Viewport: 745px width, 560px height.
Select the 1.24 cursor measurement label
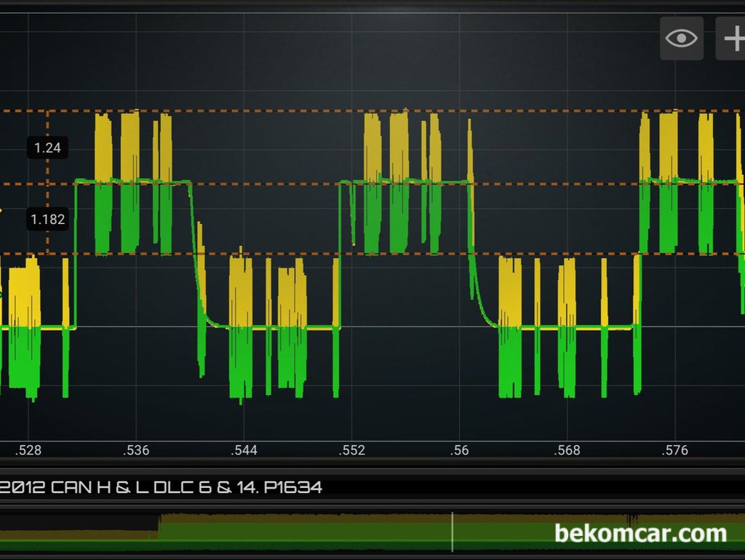click(47, 148)
